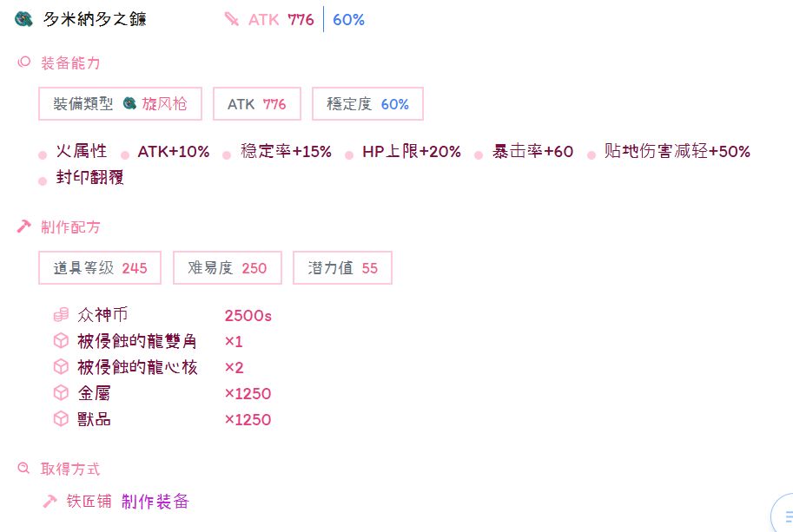Click the magnifier icon beside 取得方式
This screenshot has width=793, height=532.
[x=24, y=469]
